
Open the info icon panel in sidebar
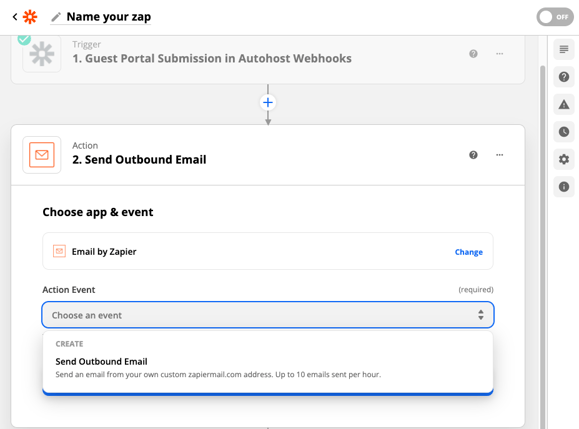coord(563,187)
